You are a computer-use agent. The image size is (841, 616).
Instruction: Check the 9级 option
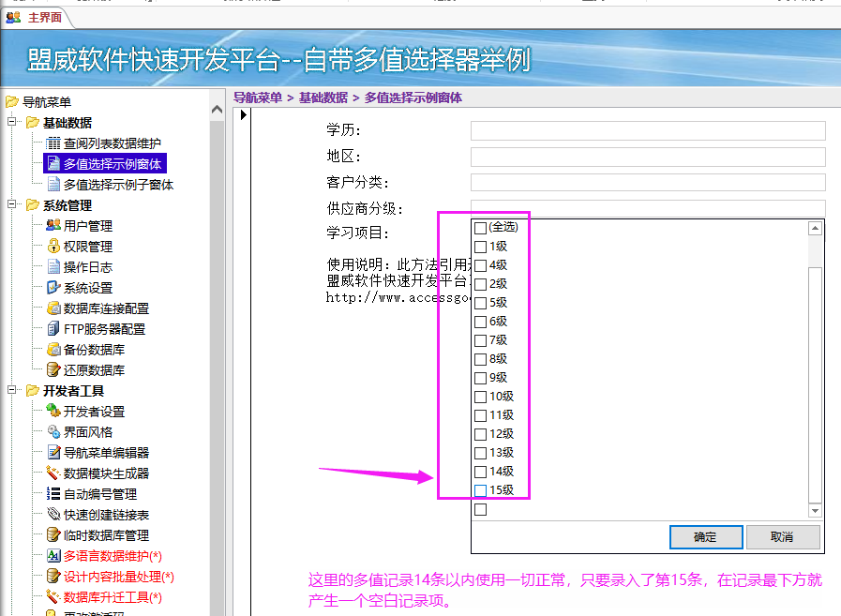[x=481, y=378]
